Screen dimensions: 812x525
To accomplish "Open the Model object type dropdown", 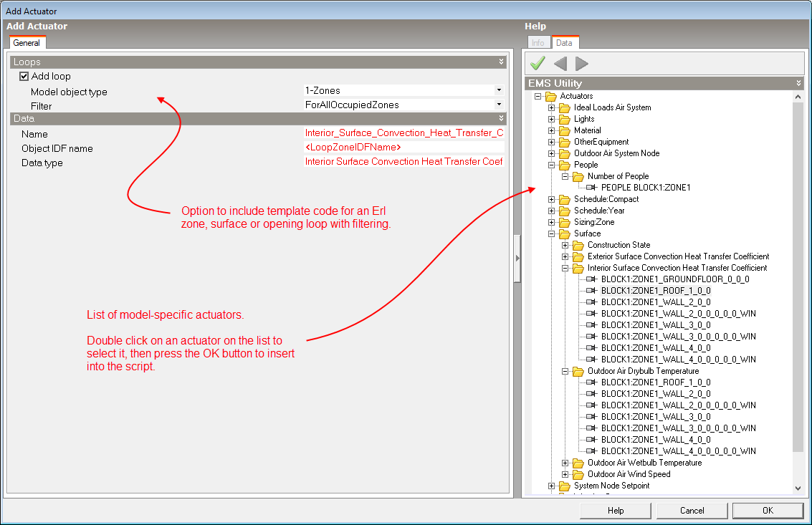I will pyautogui.click(x=499, y=91).
